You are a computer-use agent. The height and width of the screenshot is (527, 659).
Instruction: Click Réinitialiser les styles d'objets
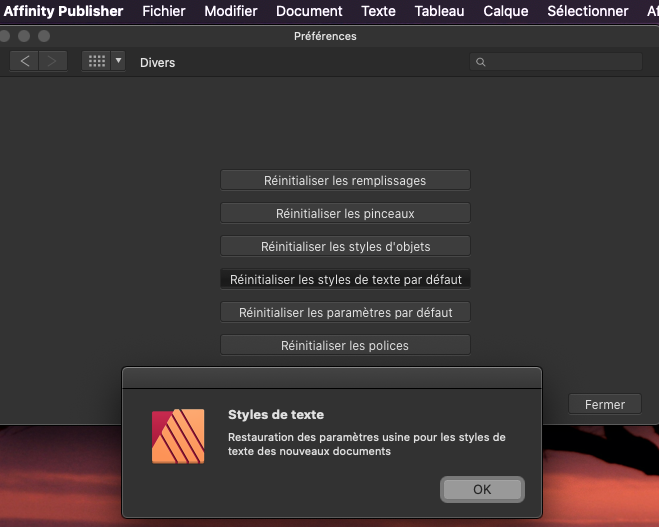[x=345, y=246]
